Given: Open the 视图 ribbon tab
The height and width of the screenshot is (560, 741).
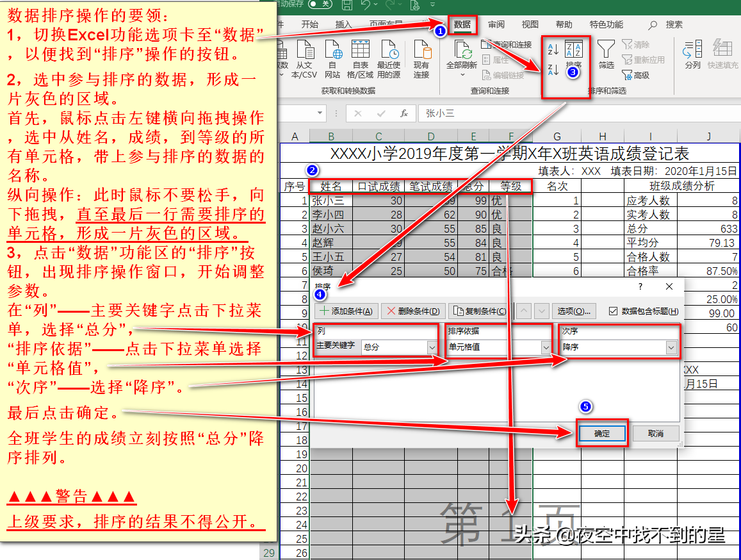Looking at the screenshot, I should [530, 24].
